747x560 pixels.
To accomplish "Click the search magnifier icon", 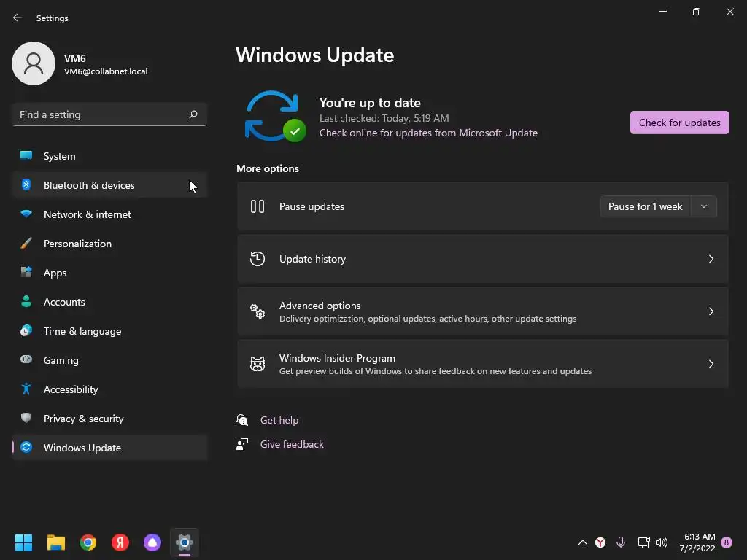I will click(193, 114).
